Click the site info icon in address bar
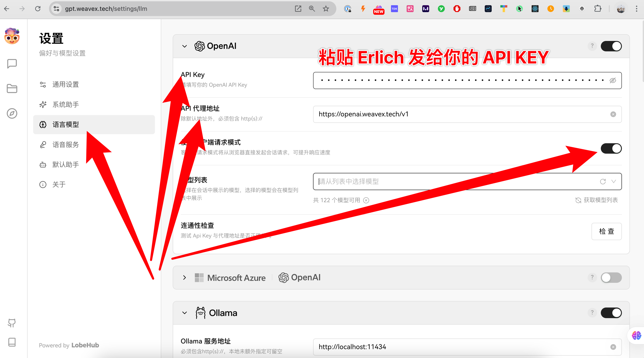Screen dimensions: 644x358 56,9
